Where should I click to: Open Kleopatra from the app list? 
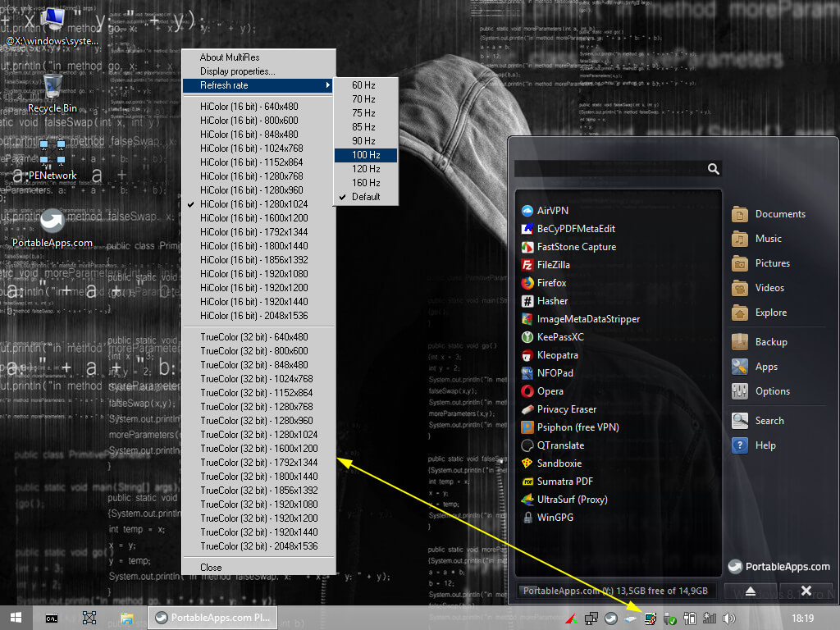550,355
